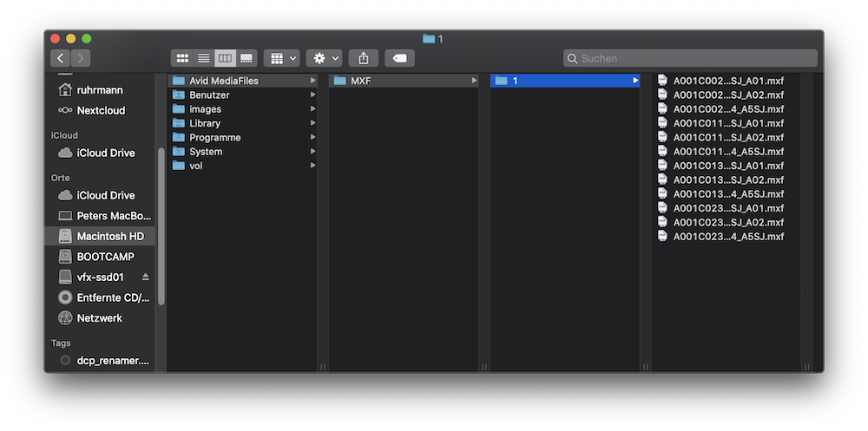Switch to list view mode
Screen dimensions: 868x431
[204, 58]
